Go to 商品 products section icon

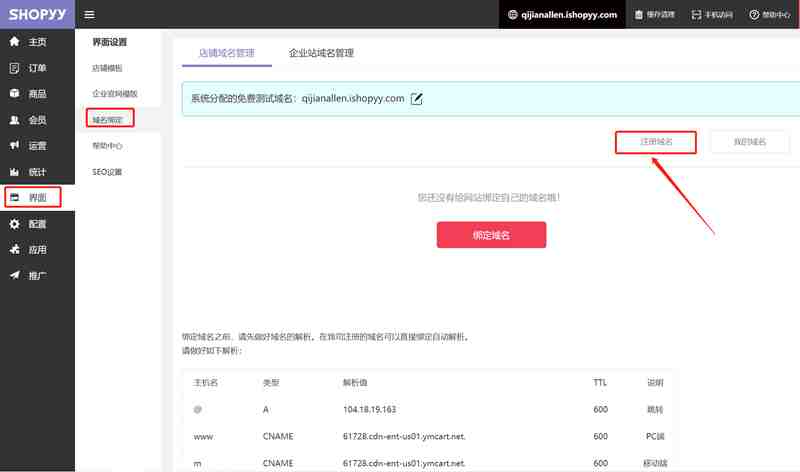pos(14,93)
